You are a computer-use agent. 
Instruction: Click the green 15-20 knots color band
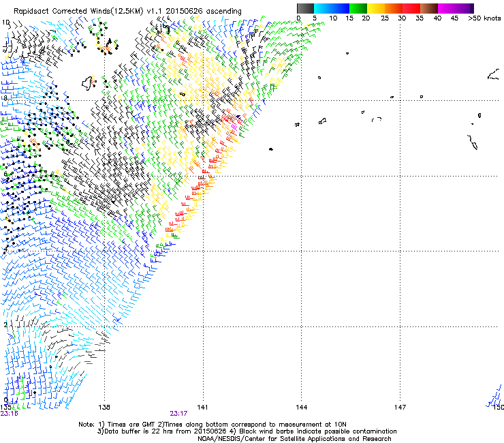coord(358,8)
